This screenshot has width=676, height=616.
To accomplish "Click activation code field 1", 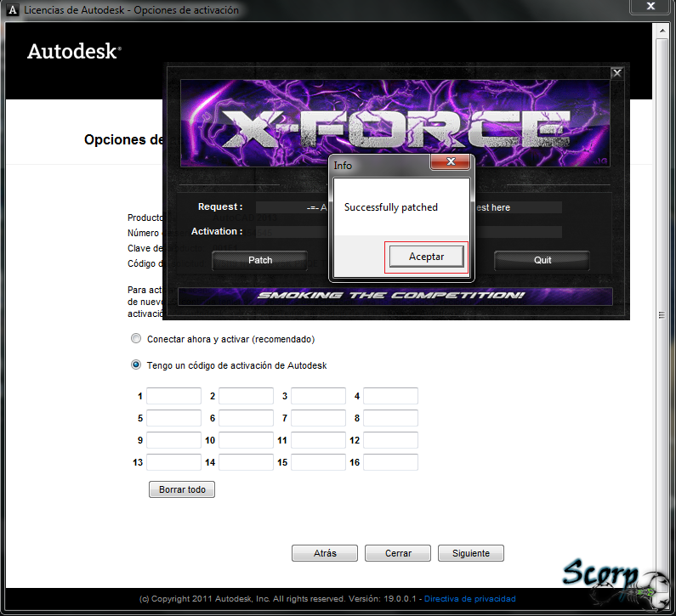I will point(173,396).
